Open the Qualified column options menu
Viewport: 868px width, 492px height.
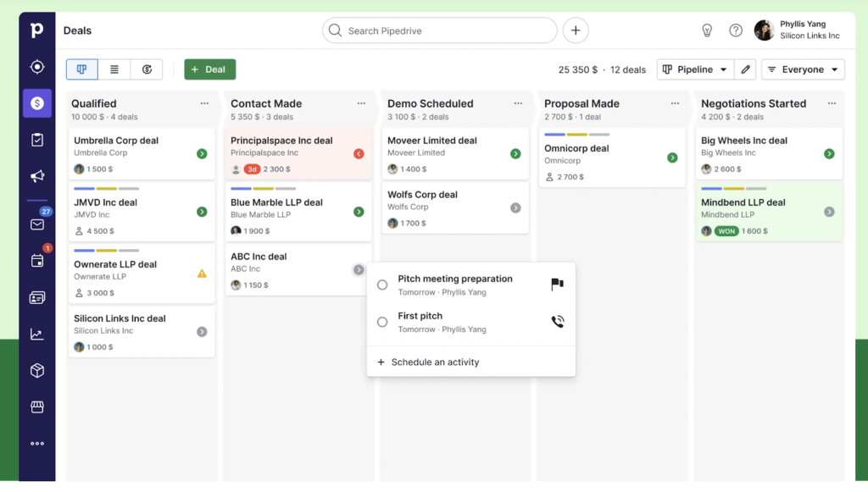tap(204, 102)
